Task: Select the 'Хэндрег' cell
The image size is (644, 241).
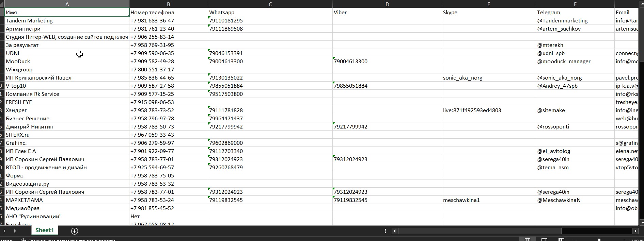Action: click(67, 110)
